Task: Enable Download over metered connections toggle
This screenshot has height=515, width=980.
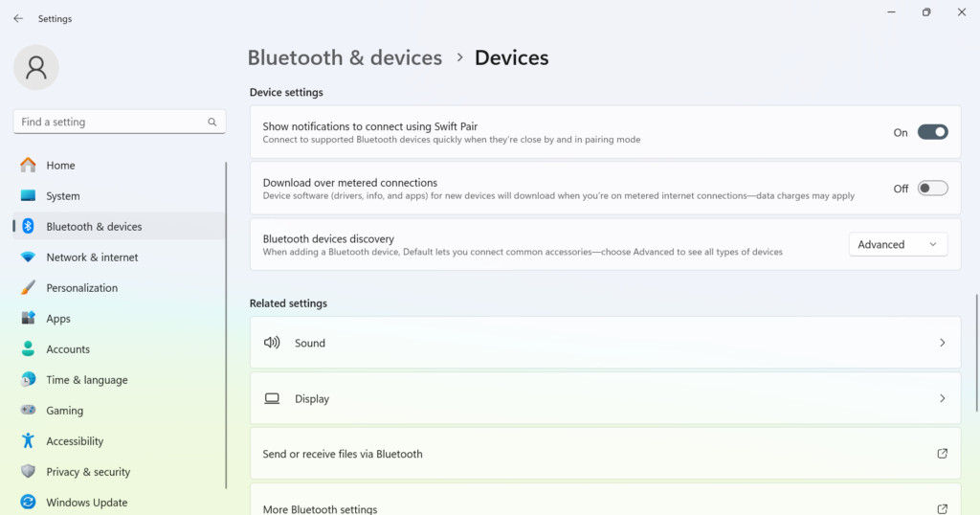Action: (932, 189)
